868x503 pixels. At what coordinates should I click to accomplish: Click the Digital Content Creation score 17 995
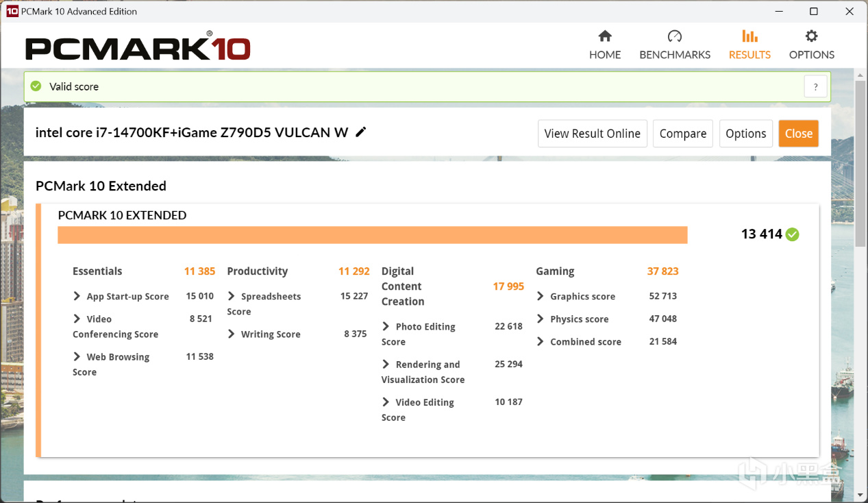[508, 286]
